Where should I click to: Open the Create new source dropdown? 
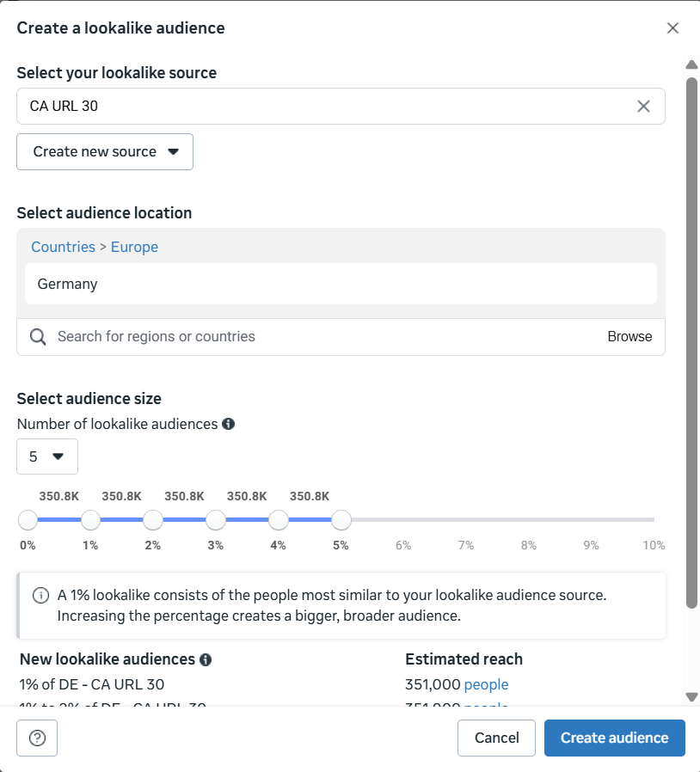pos(105,152)
